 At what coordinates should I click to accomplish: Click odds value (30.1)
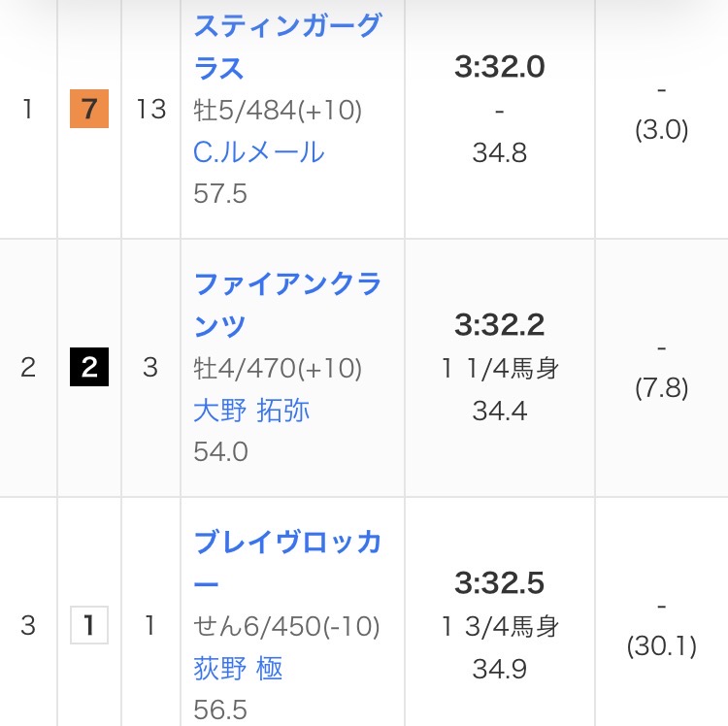661,647
